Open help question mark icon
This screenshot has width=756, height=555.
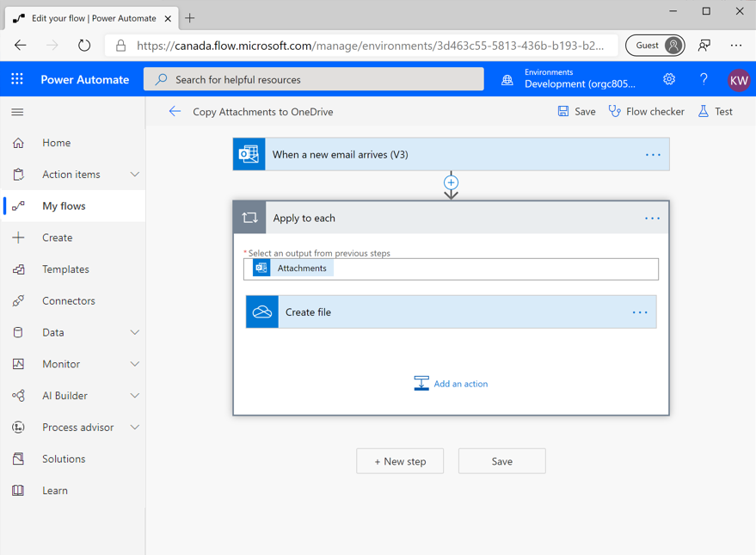click(704, 79)
